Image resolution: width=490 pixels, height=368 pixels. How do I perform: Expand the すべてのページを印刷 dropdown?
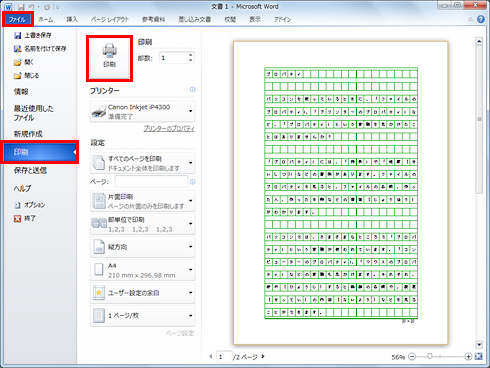[x=143, y=163]
